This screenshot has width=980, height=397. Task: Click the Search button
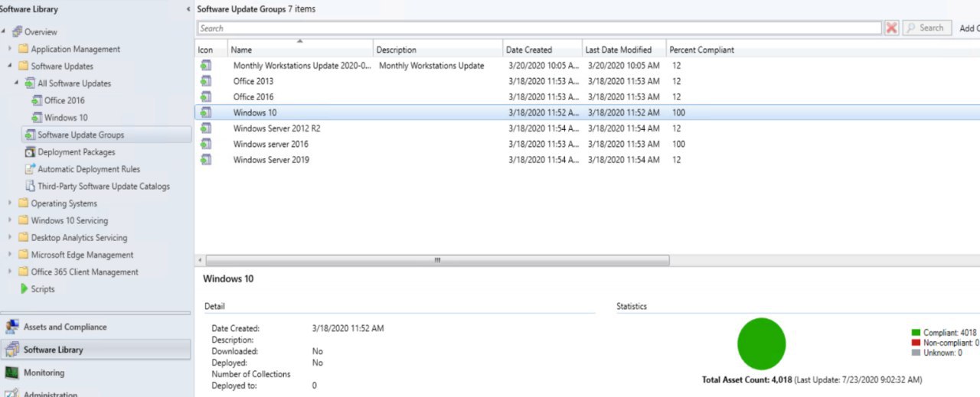(x=926, y=28)
